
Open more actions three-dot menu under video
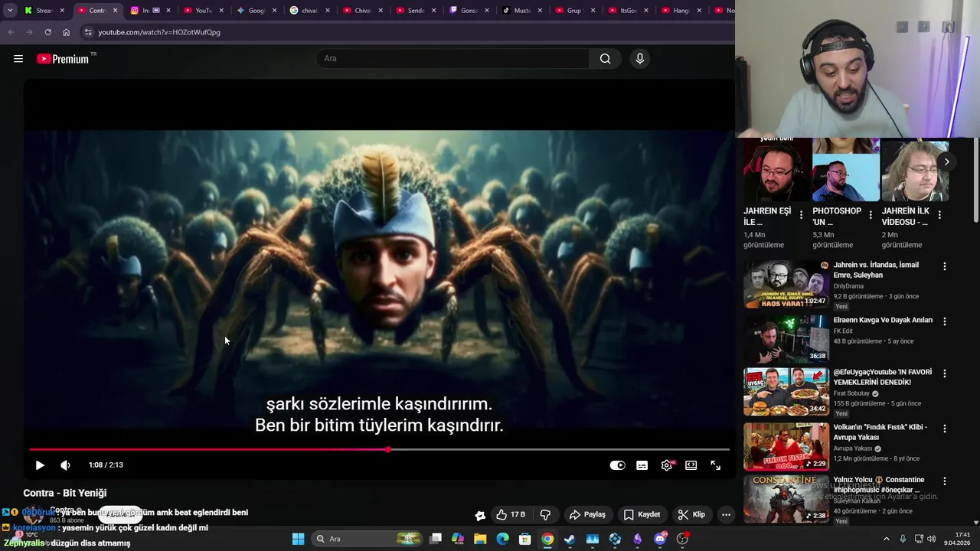pos(726,514)
